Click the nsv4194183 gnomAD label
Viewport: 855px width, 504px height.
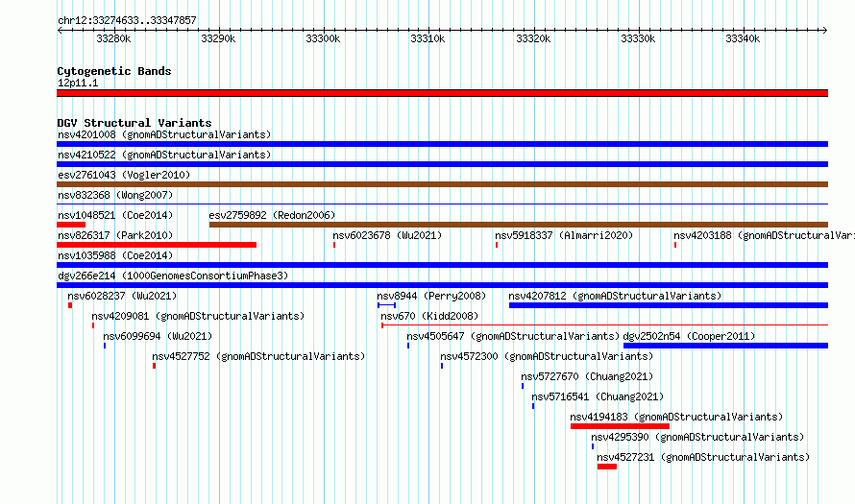click(x=676, y=417)
